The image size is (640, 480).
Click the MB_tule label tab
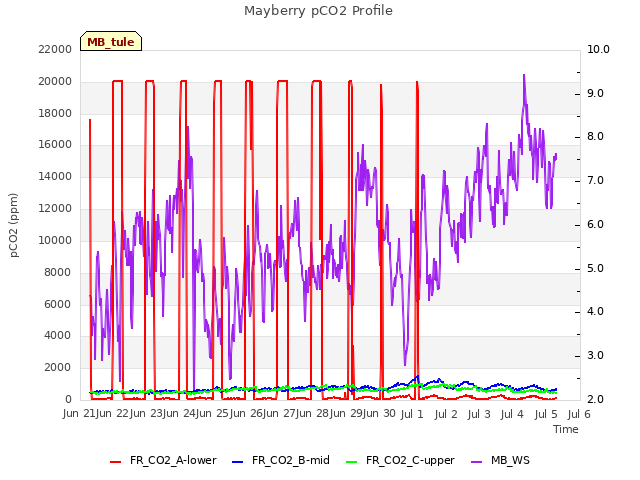click(111, 41)
